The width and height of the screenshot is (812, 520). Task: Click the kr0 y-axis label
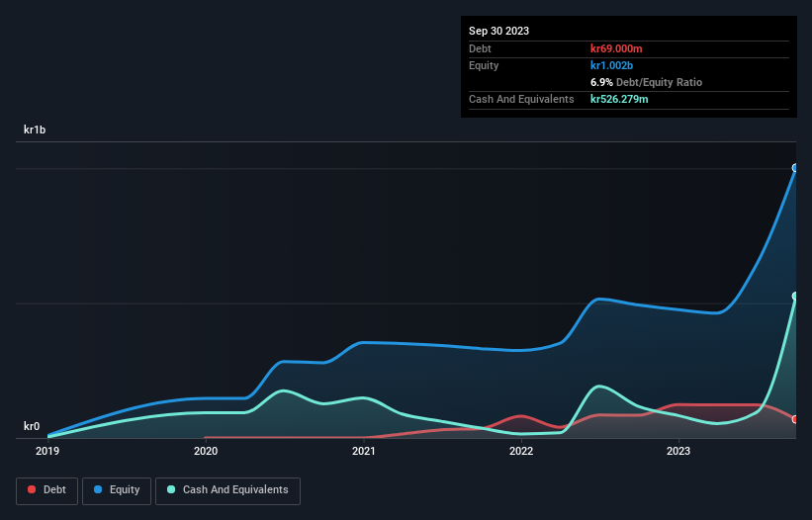32,426
